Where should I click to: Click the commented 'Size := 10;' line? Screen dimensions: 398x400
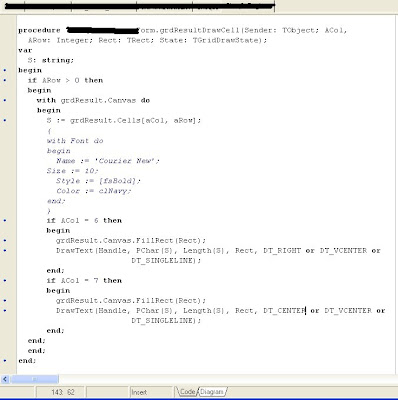72,171
